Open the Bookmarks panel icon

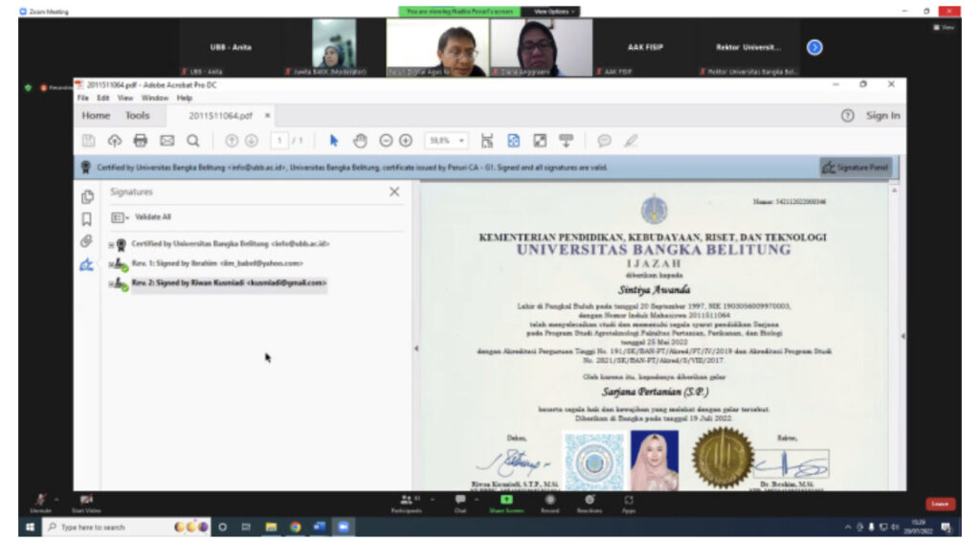87,219
